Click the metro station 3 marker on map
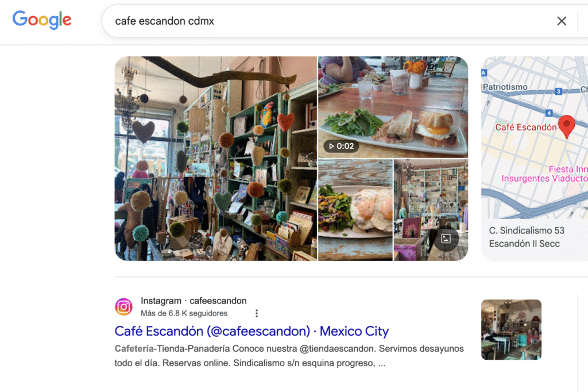Screen dimensions: 588x392 558,91
